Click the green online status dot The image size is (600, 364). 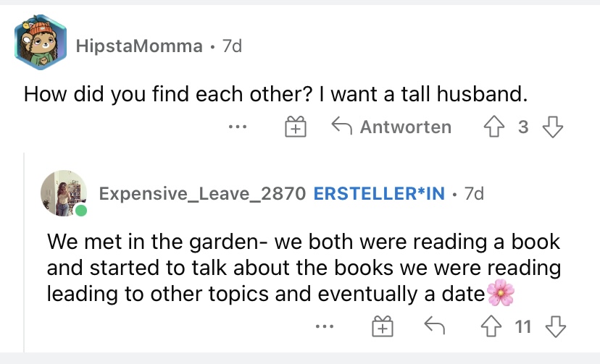tap(80, 210)
